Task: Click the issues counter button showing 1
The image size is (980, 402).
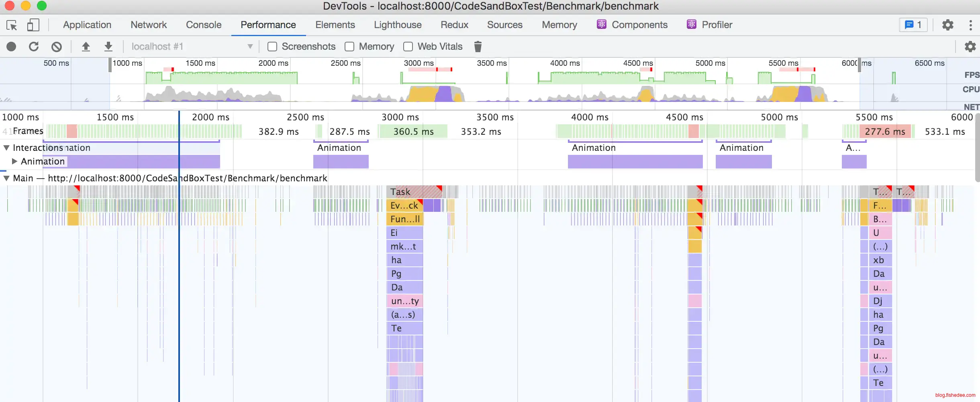Action: [913, 25]
